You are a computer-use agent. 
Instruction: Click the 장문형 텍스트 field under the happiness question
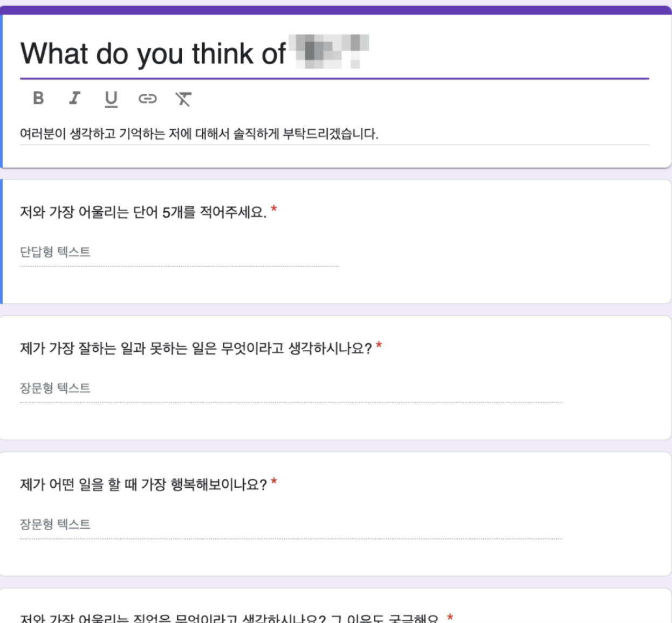pyautogui.click(x=291, y=524)
